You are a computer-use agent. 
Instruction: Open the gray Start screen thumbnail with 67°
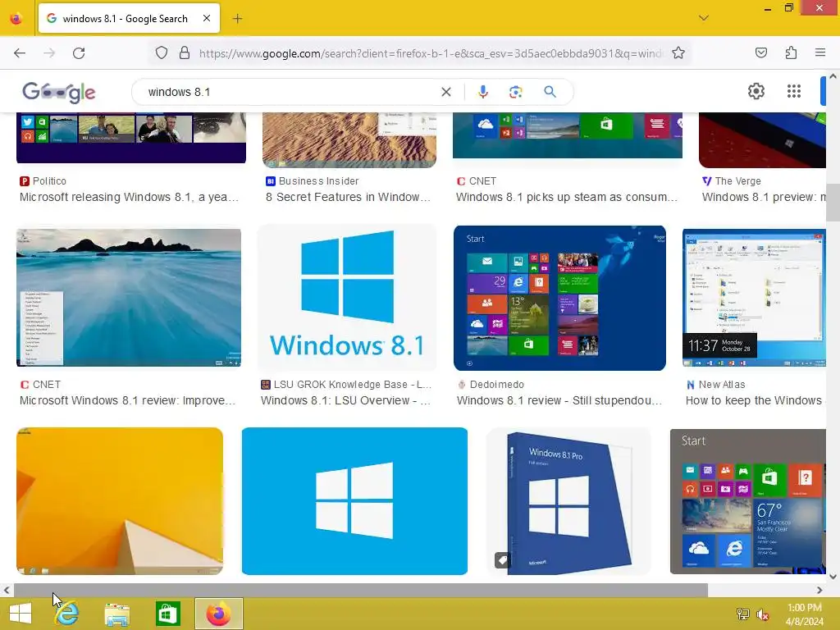coord(748,501)
